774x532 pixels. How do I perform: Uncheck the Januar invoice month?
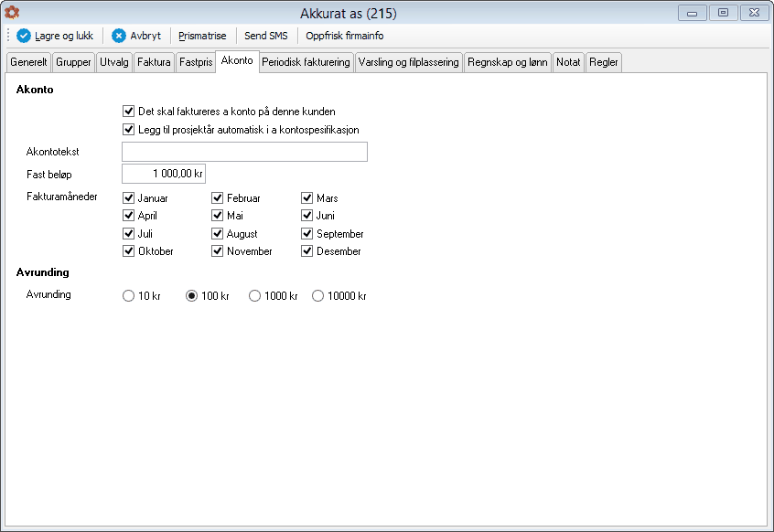coord(128,197)
